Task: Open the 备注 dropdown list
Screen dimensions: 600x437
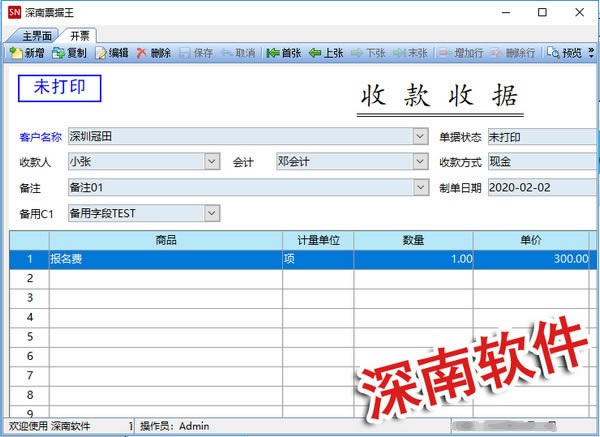Action: click(x=420, y=187)
